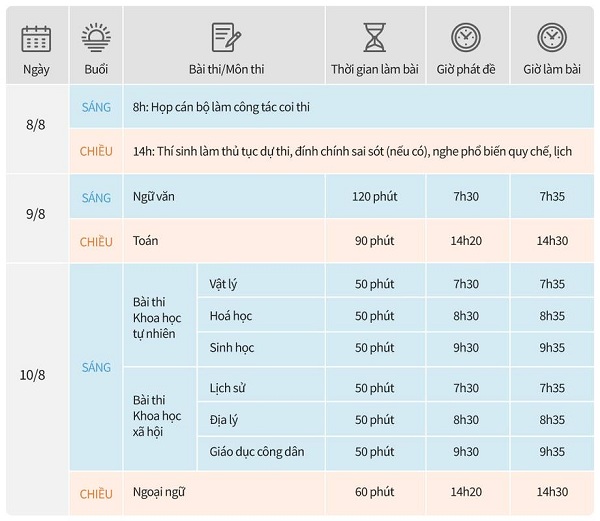This screenshot has height=521, width=600.
Task: Click the Giáo dục công dân cell
Action: point(261,451)
